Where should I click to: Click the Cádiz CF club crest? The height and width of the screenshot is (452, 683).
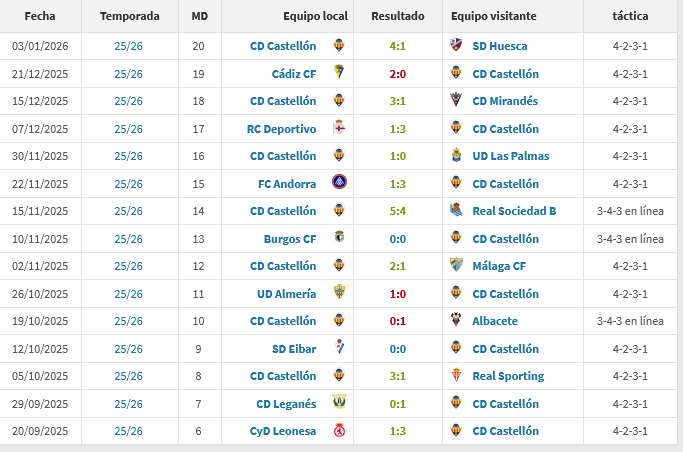click(x=338, y=74)
